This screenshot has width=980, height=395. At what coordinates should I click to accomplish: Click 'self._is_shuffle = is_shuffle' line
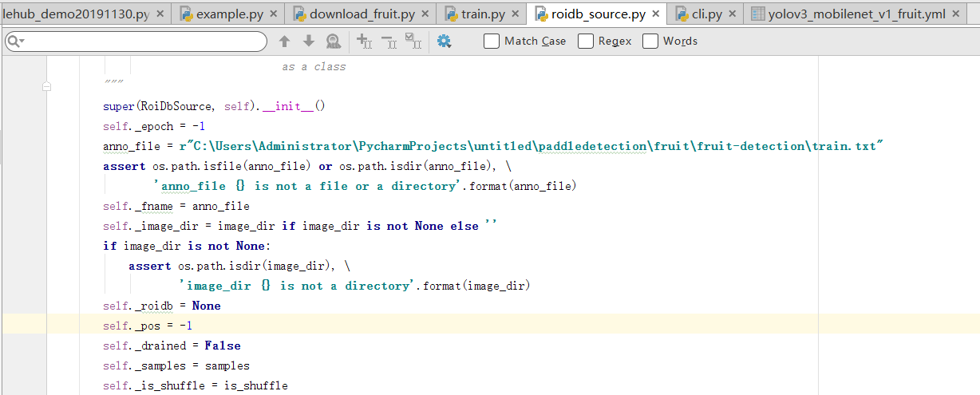[x=196, y=385]
